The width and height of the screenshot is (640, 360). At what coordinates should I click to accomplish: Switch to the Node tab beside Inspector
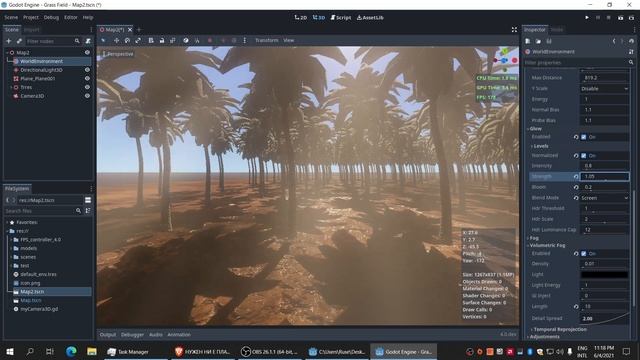557,30
